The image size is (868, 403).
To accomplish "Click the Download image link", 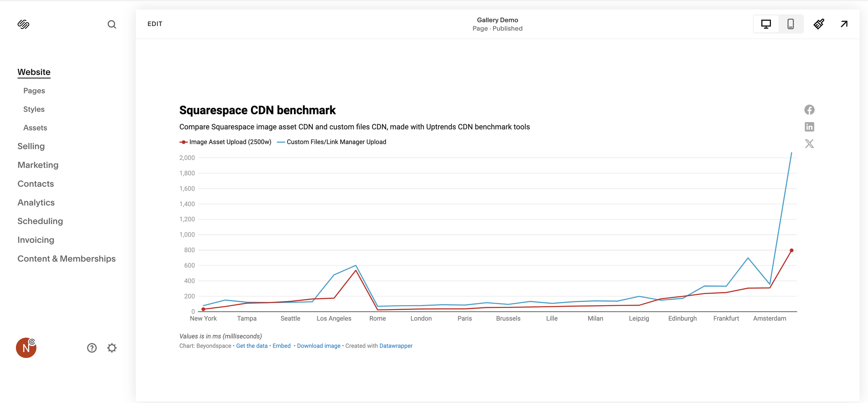I will coord(318,346).
